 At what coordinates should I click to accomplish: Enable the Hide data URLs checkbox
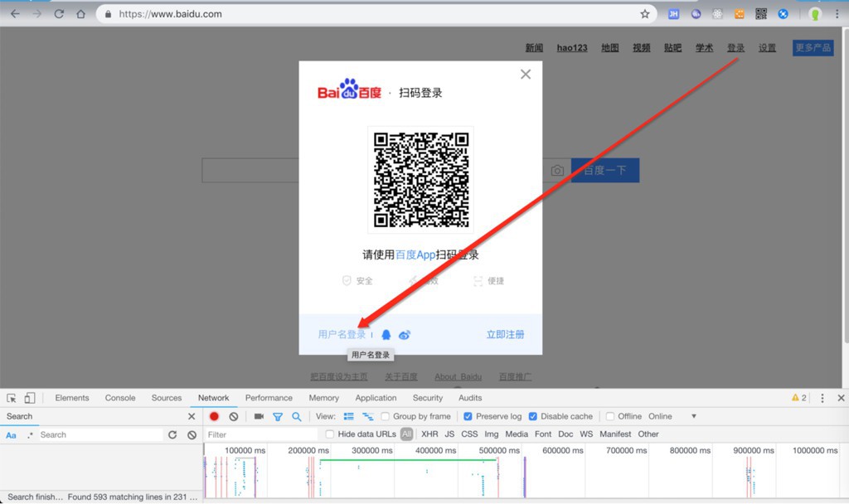point(330,434)
